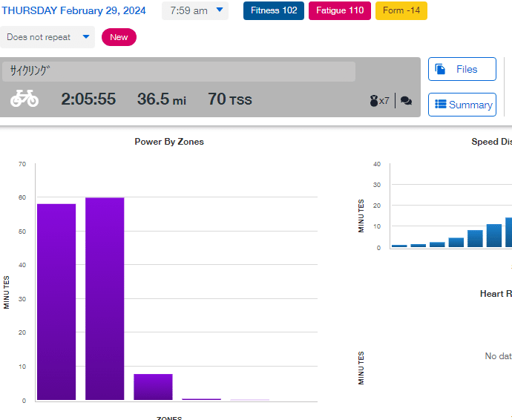The width and height of the screenshot is (512, 420).
Task: Click the Speed distribution chart title
Action: 491,142
